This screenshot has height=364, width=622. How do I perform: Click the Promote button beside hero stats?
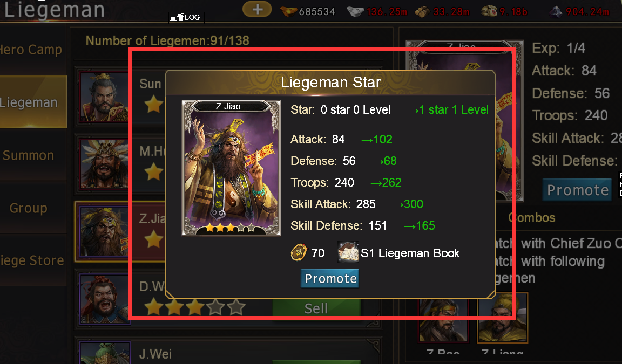[577, 190]
